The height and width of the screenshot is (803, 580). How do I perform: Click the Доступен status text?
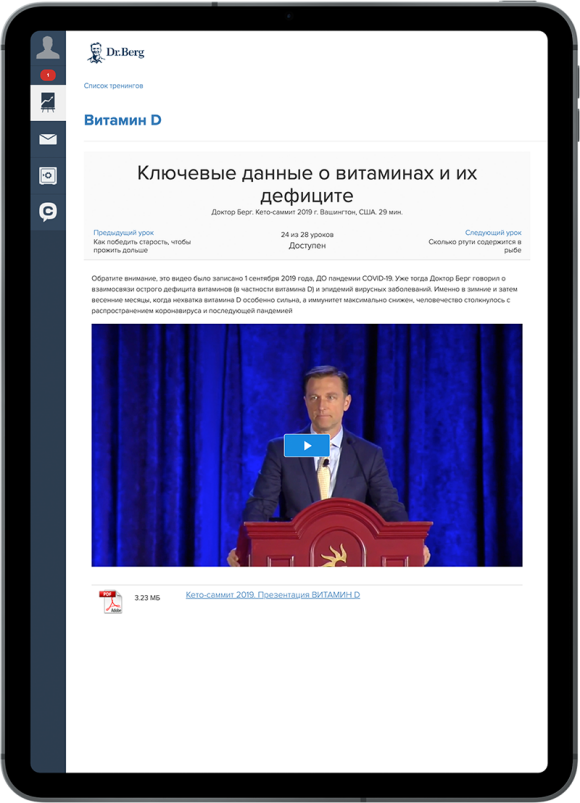(307, 246)
